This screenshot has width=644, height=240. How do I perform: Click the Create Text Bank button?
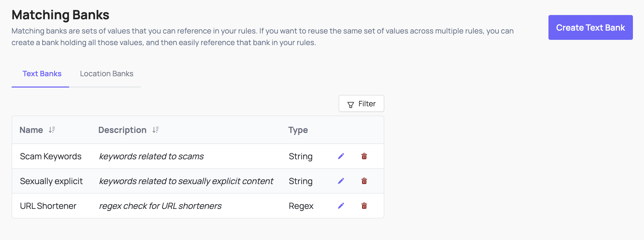(590, 27)
